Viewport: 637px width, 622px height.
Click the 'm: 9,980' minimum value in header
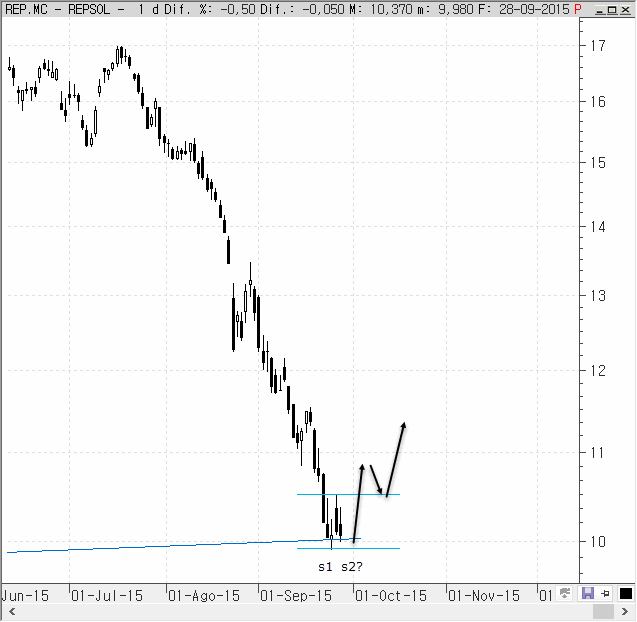445,9
